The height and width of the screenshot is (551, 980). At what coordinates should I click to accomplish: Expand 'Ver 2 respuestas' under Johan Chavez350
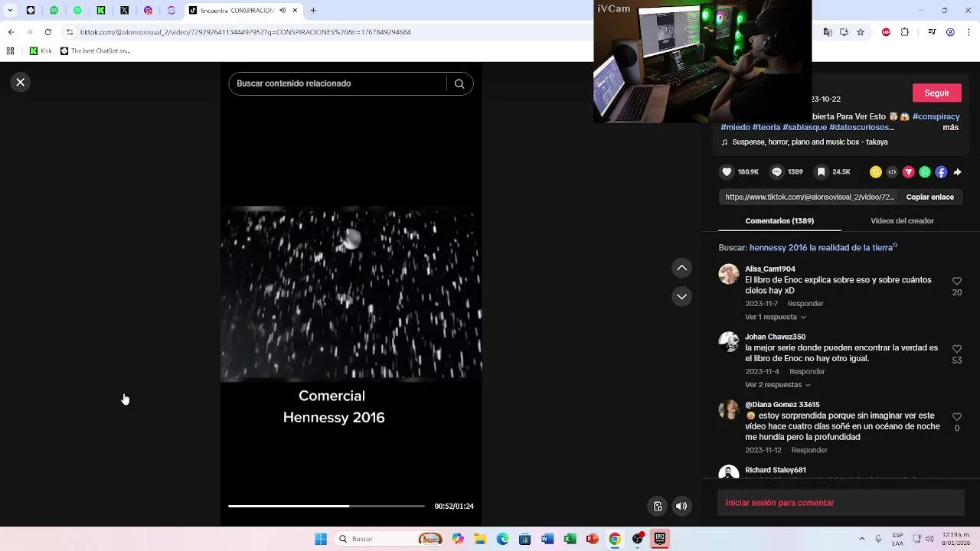[777, 385]
